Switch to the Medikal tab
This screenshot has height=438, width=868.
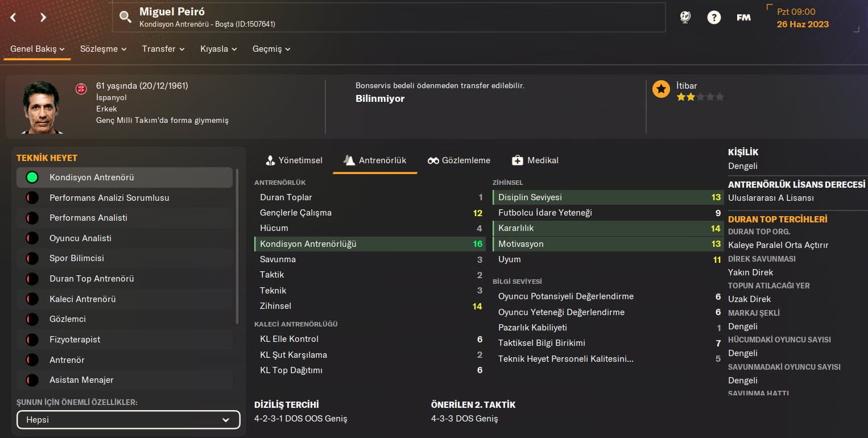click(x=535, y=160)
